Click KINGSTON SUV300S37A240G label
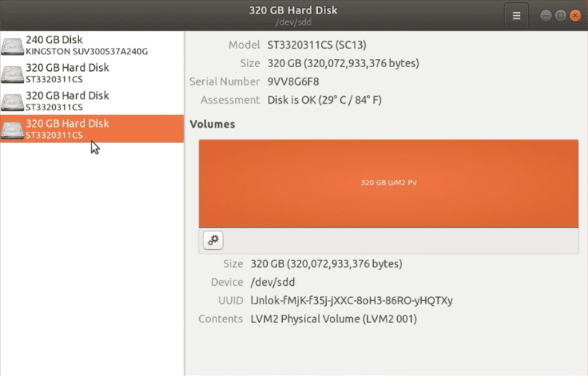The image size is (588, 376). point(87,51)
